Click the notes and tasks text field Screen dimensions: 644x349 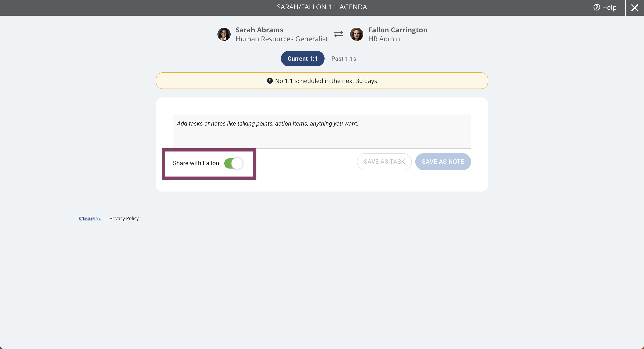[x=322, y=131]
